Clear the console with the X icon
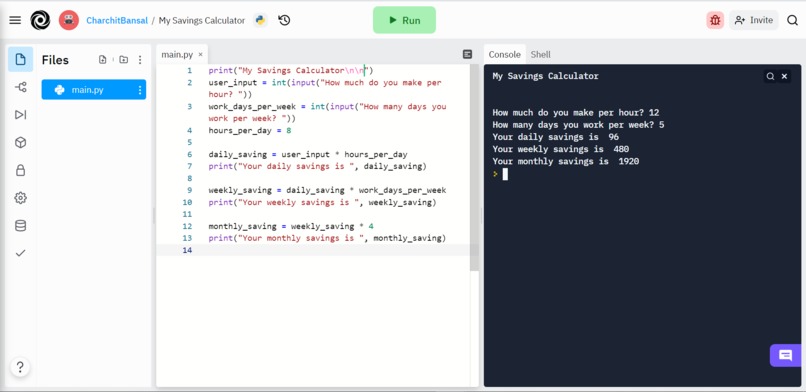Image resolution: width=806 pixels, height=392 pixels. click(x=784, y=76)
